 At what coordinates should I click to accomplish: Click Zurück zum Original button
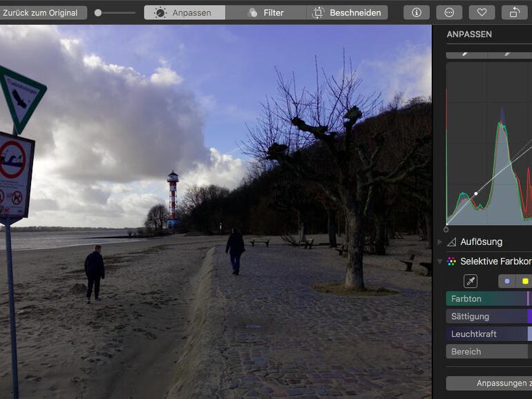(43, 12)
